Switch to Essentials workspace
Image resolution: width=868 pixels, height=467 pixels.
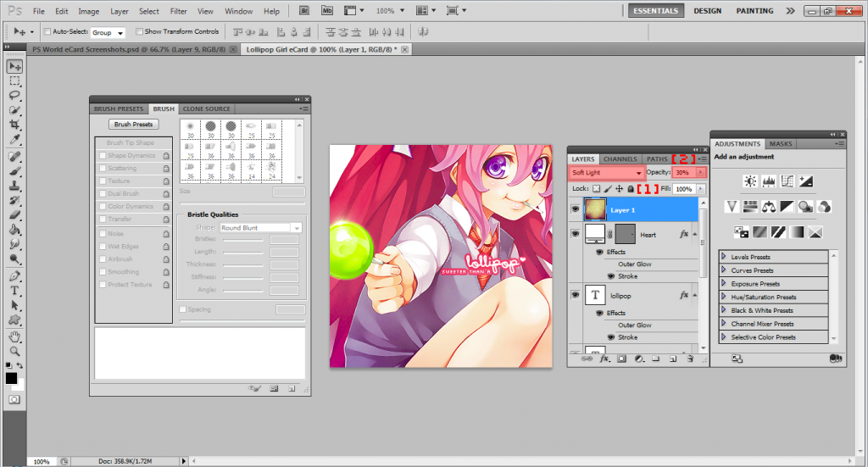click(x=656, y=10)
